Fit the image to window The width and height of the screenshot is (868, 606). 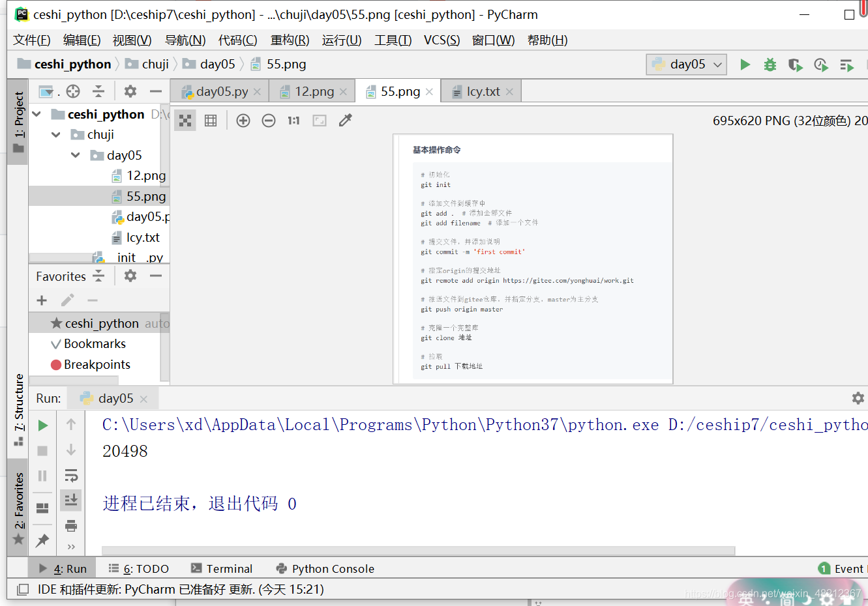320,121
